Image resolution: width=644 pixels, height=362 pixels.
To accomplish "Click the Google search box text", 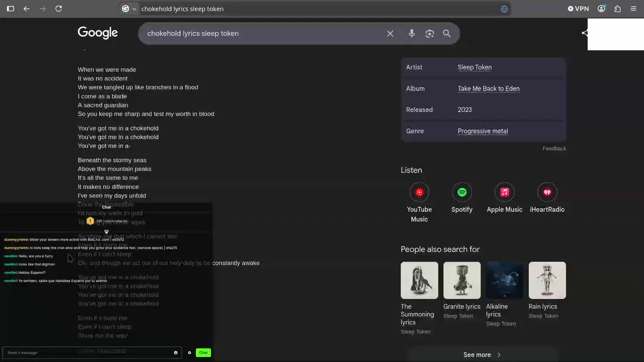I will click(x=193, y=33).
